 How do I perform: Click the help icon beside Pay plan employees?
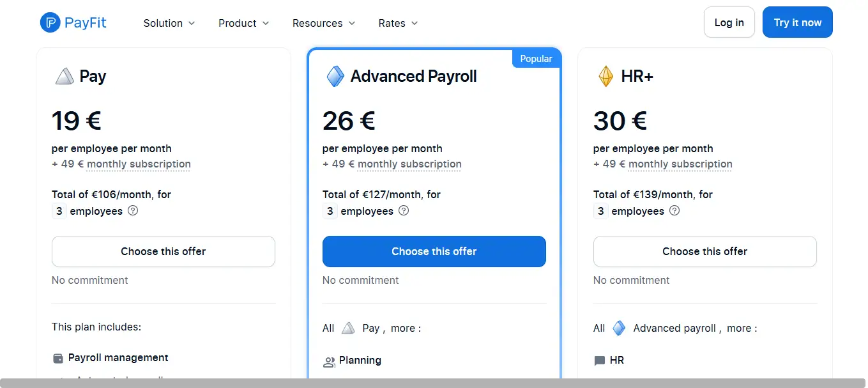coord(133,210)
